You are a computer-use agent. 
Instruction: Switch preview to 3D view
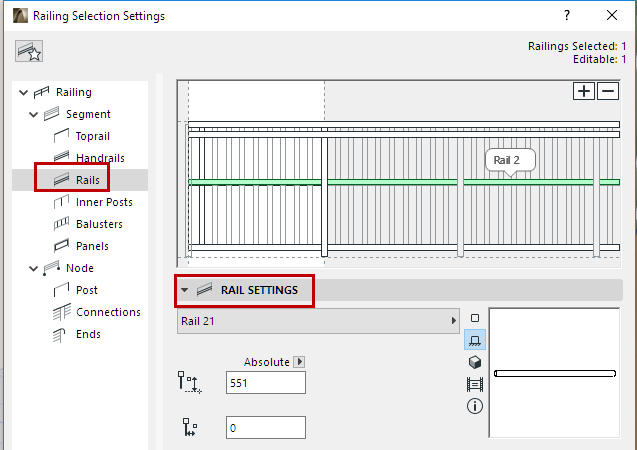tap(475, 362)
